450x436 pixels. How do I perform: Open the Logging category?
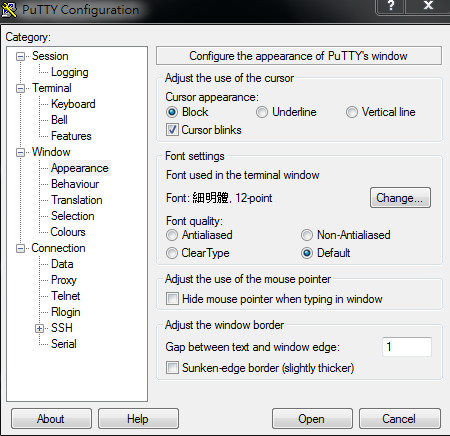click(x=69, y=72)
